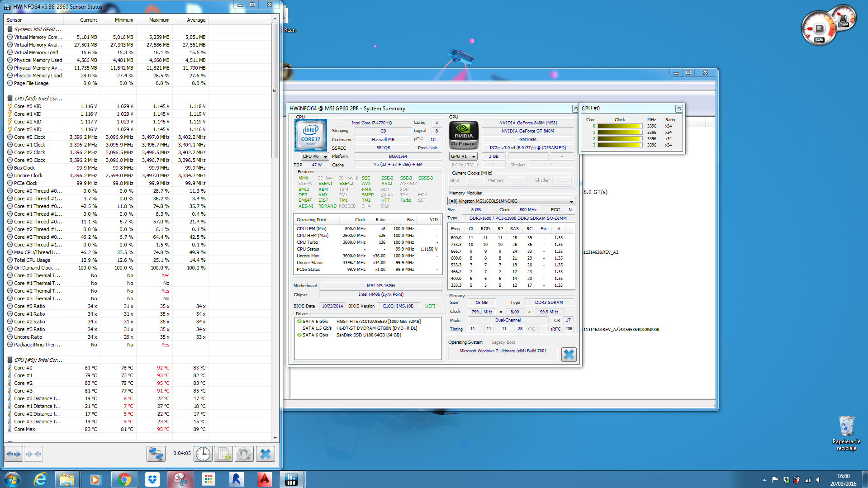
Task: Click the 'Intel Core i7-4720HQ' name field
Action: click(372, 123)
